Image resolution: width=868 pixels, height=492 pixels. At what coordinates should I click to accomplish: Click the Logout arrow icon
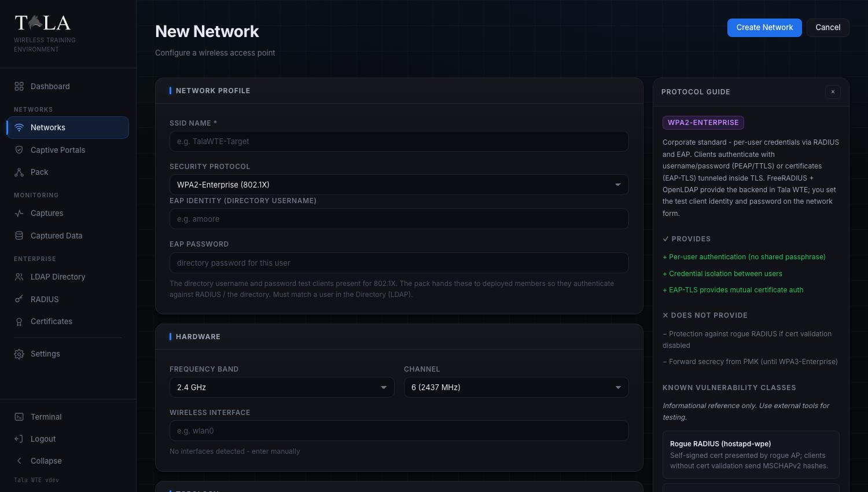pos(19,439)
